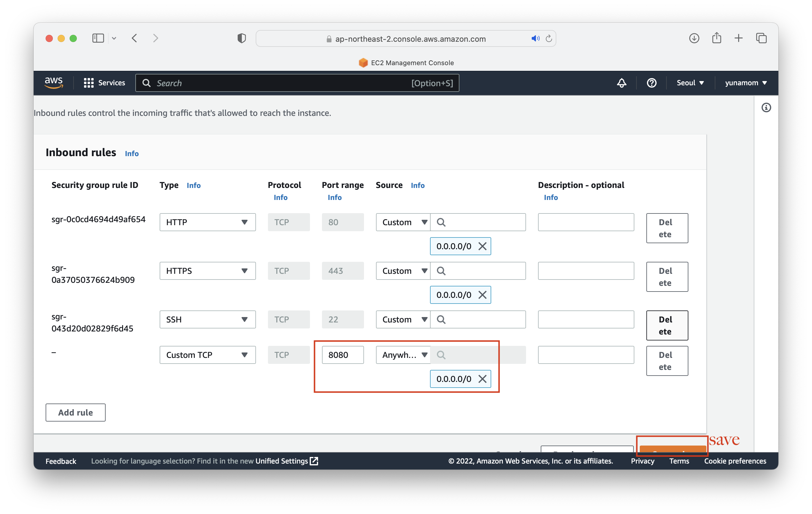812x514 pixels.
Task: Click Safari downloads icon
Action: coord(694,38)
